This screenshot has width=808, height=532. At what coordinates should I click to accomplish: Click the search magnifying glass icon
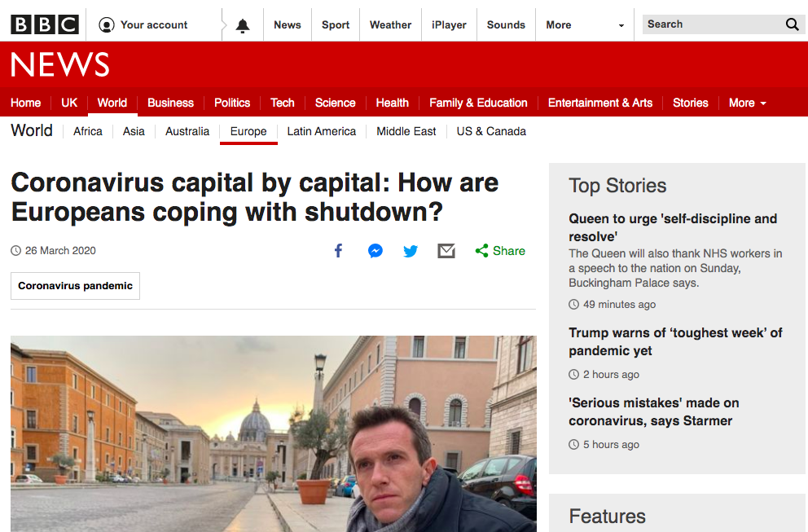point(792,24)
